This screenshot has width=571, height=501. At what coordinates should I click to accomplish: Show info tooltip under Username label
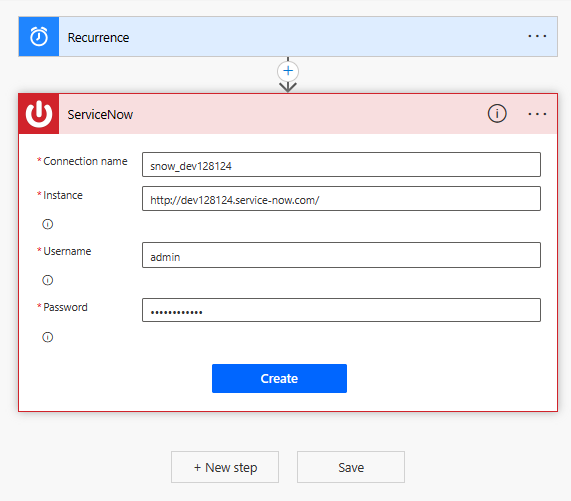[48, 280]
